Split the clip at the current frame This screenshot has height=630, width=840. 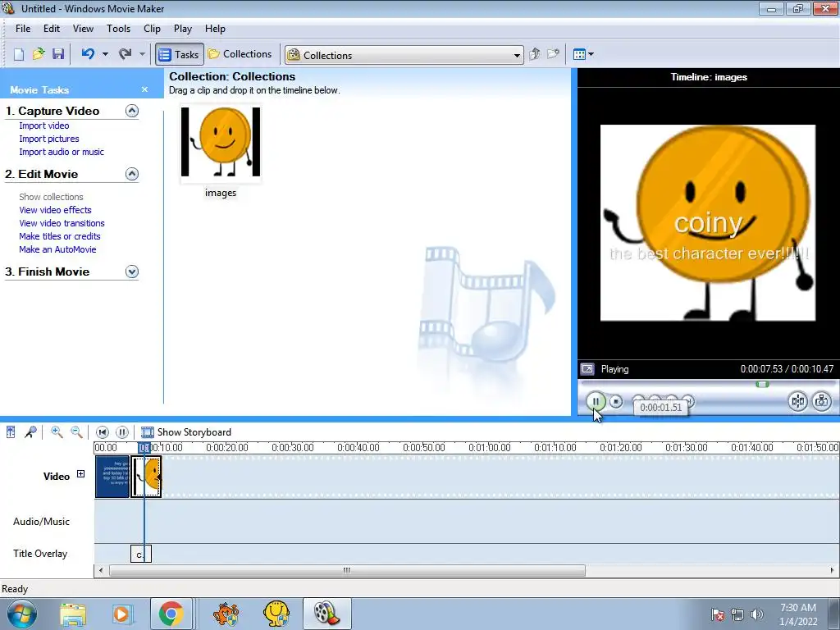(797, 401)
